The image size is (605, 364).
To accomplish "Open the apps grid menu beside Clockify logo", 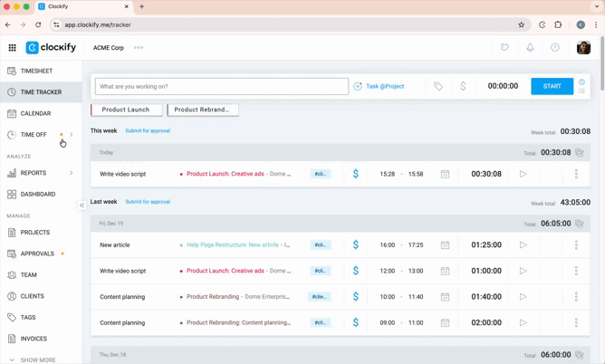I will pos(12,48).
